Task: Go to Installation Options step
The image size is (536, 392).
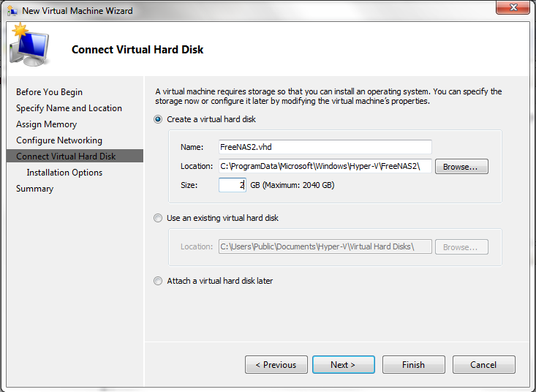Action: point(64,173)
